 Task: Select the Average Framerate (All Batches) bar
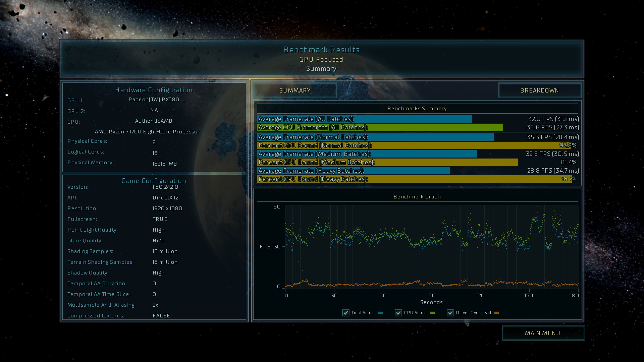(x=364, y=119)
